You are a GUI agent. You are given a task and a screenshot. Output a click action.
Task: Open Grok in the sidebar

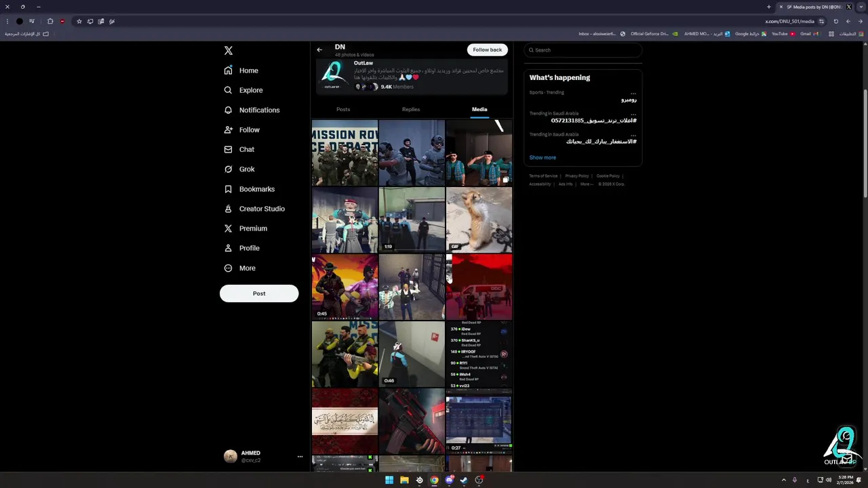tap(239, 169)
